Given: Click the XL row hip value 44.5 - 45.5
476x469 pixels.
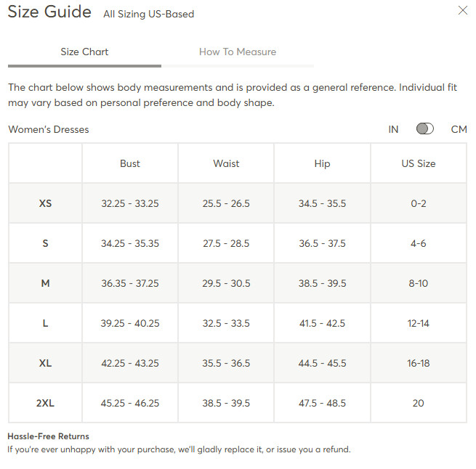Looking at the screenshot, I should (322, 363).
